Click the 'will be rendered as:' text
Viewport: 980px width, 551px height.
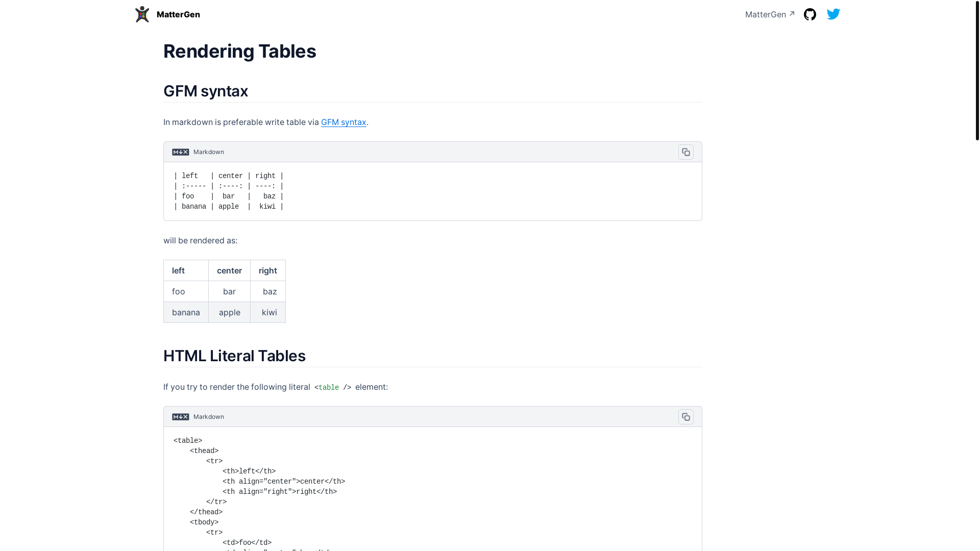coord(200,240)
